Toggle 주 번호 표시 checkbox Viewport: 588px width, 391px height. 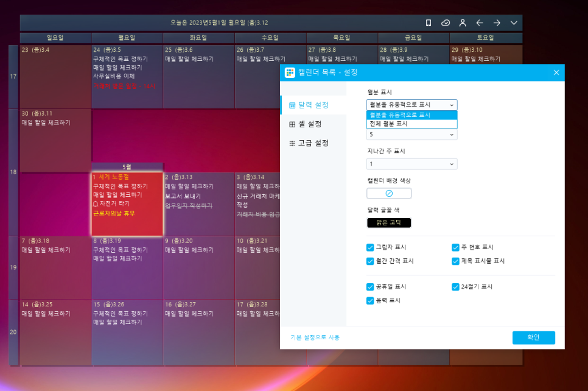coord(455,247)
